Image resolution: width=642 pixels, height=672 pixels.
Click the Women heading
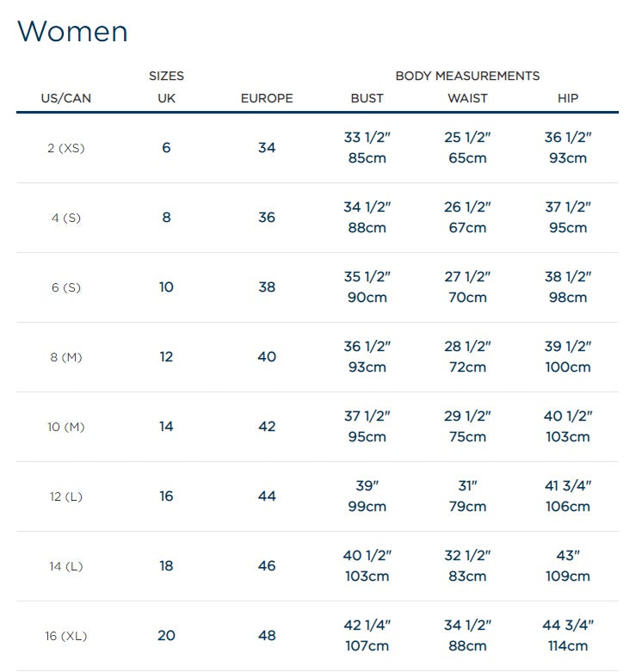coord(72,31)
